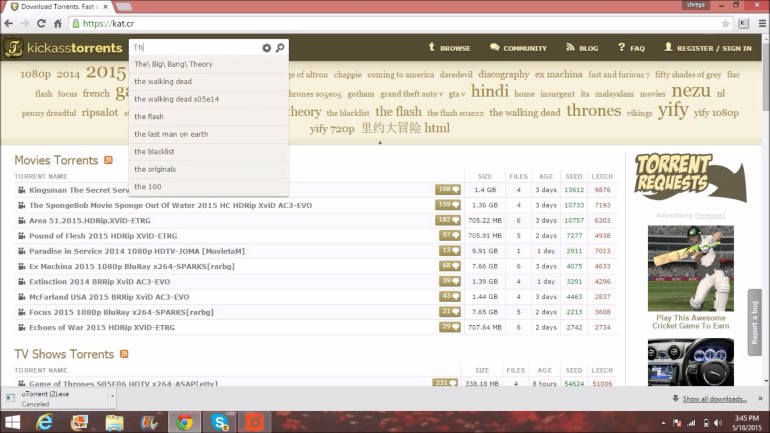Pick 'the blacklist' autocomplete suggestion

tap(155, 151)
